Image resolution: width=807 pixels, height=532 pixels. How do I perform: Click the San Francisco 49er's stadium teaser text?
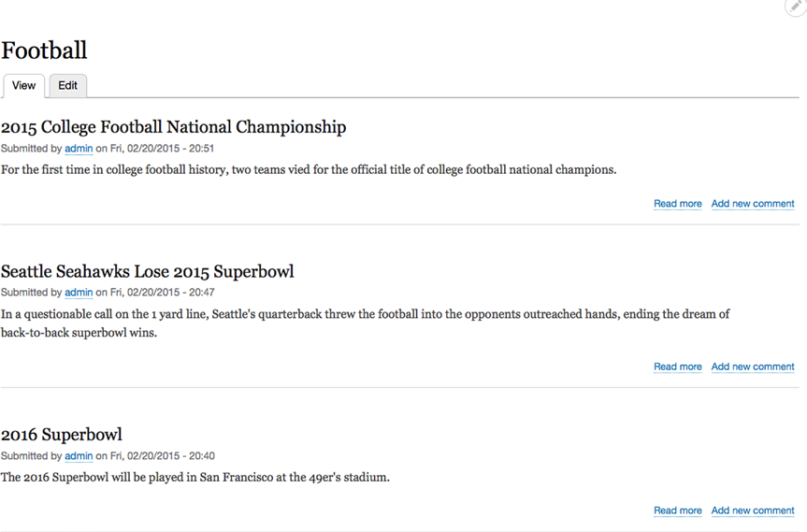click(x=195, y=478)
